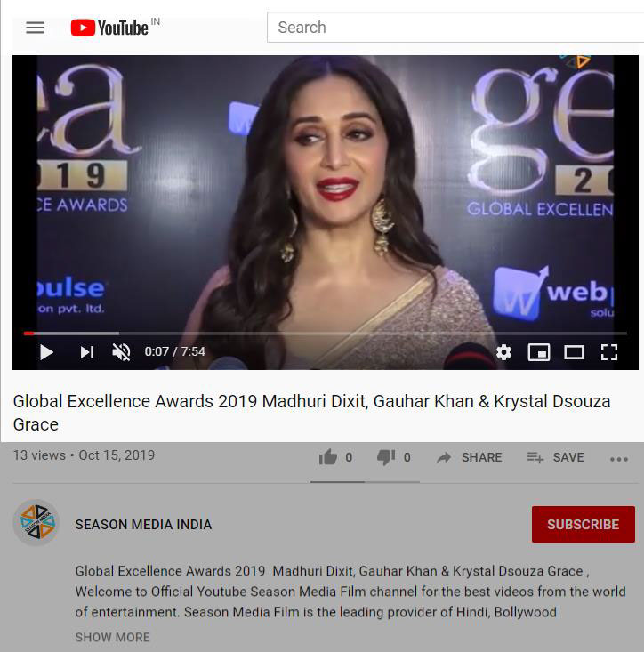The height and width of the screenshot is (652, 644).
Task: Skip to next video
Action: pos(87,352)
